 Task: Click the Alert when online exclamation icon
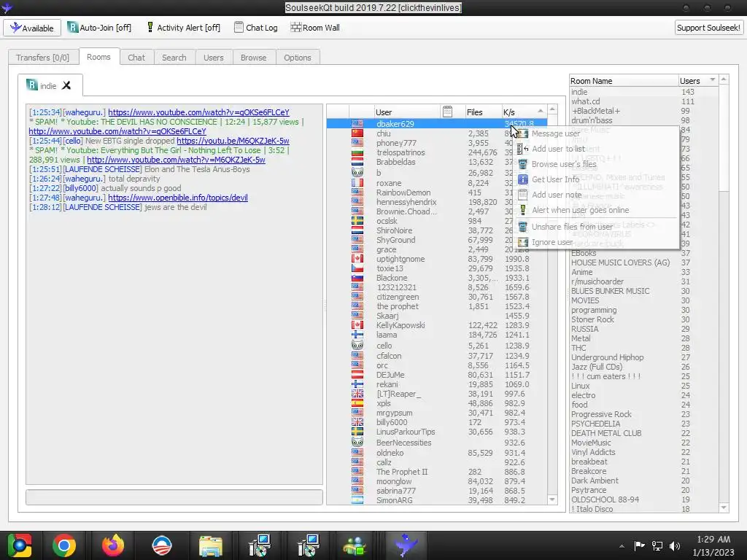tap(522, 210)
